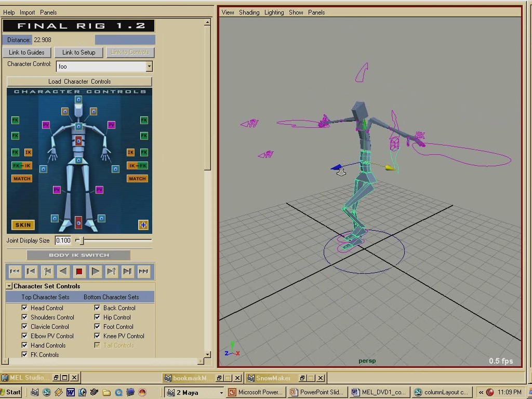Click the Joint Display Size slider handle
The width and height of the screenshot is (532, 399).
(x=82, y=241)
